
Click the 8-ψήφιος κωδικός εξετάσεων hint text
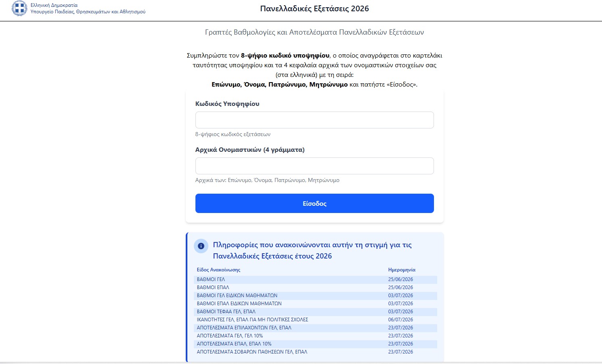(233, 134)
